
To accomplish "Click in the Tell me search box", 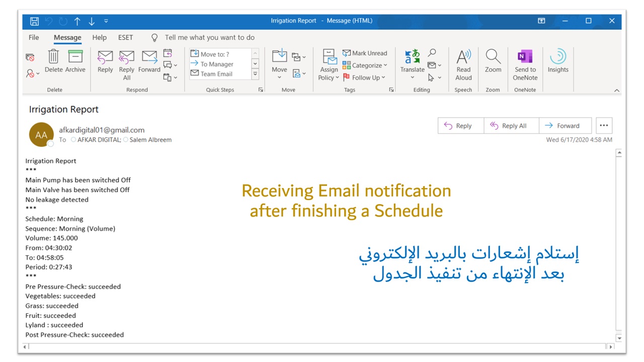I will click(x=209, y=38).
